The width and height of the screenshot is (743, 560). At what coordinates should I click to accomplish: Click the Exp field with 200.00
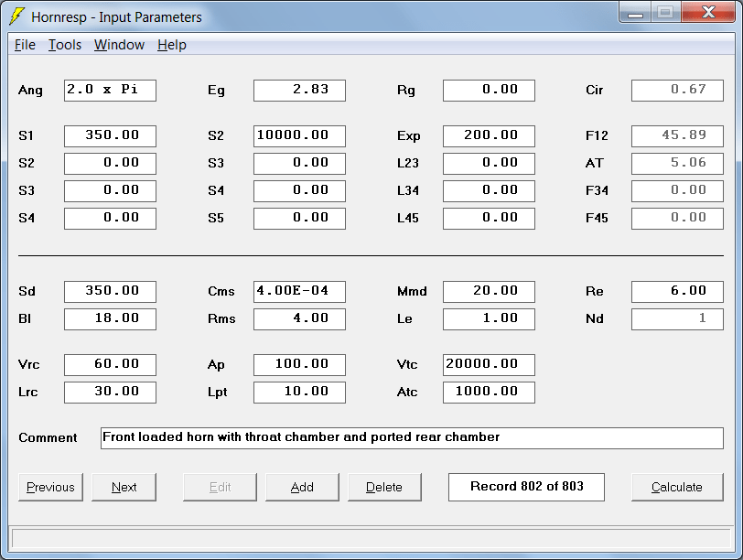click(x=489, y=136)
